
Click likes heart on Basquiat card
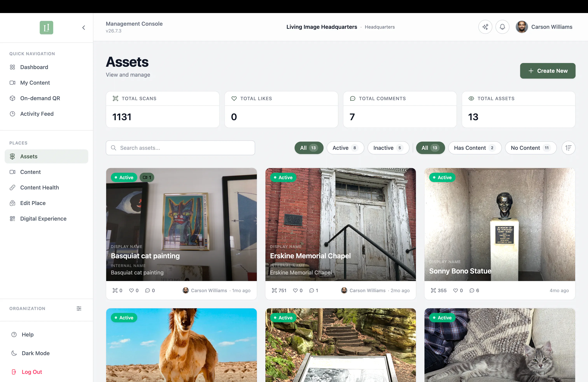(131, 290)
